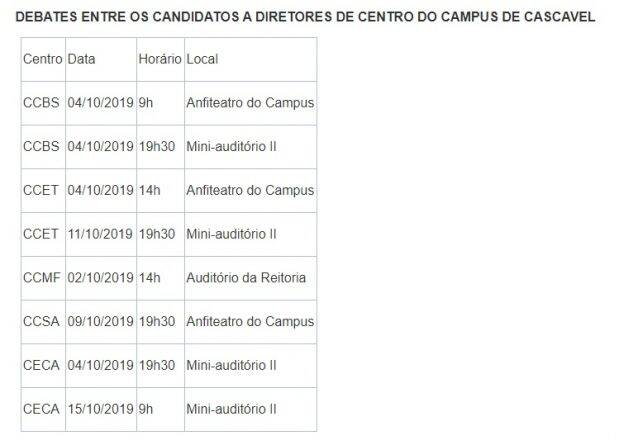638x445 pixels.
Task: Click the CCSA cell
Action: pos(41,321)
